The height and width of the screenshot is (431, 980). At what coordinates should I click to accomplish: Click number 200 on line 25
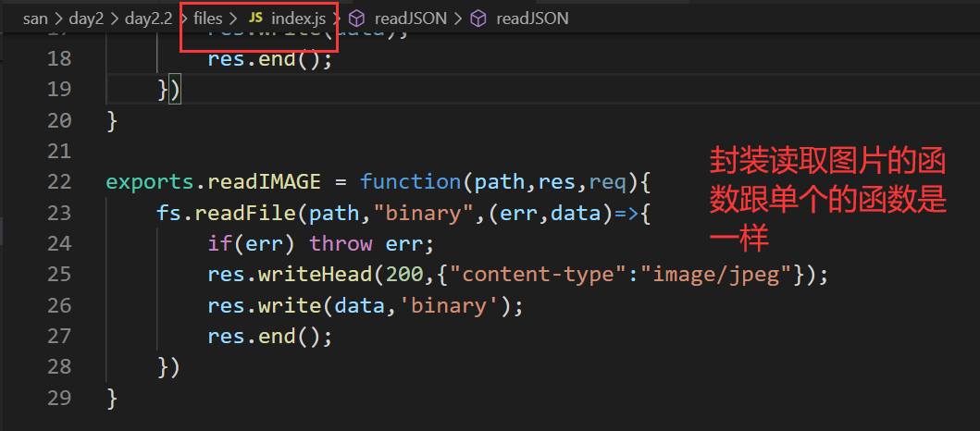tap(405, 274)
